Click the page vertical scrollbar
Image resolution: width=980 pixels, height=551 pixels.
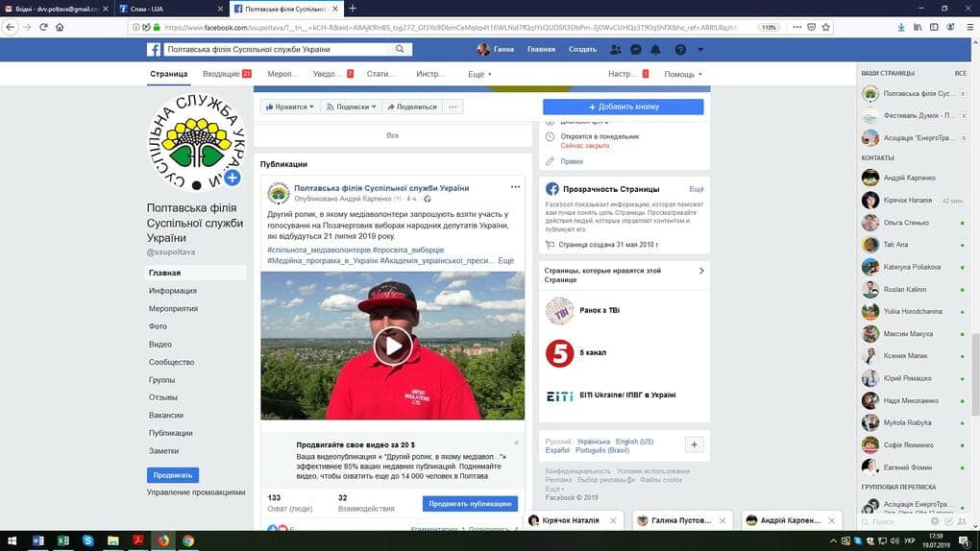pyautogui.click(x=975, y=374)
